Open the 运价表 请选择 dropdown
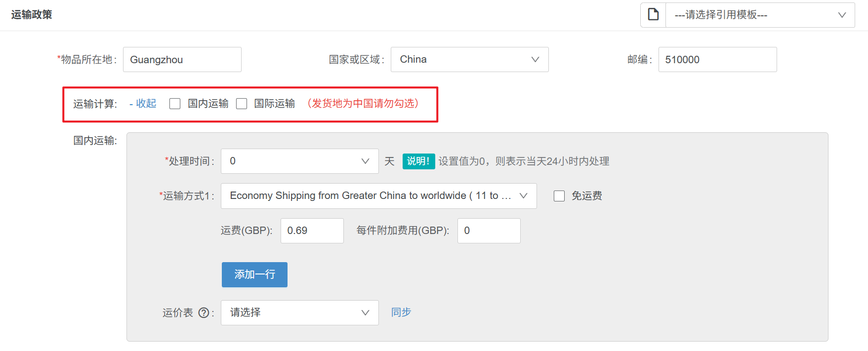 [299, 313]
